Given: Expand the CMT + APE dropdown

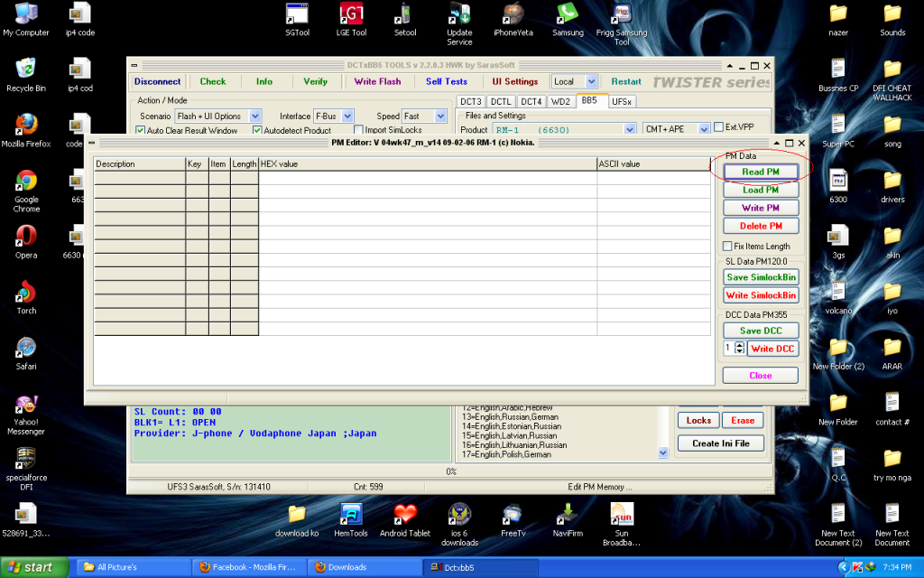Looking at the screenshot, I should tap(704, 130).
